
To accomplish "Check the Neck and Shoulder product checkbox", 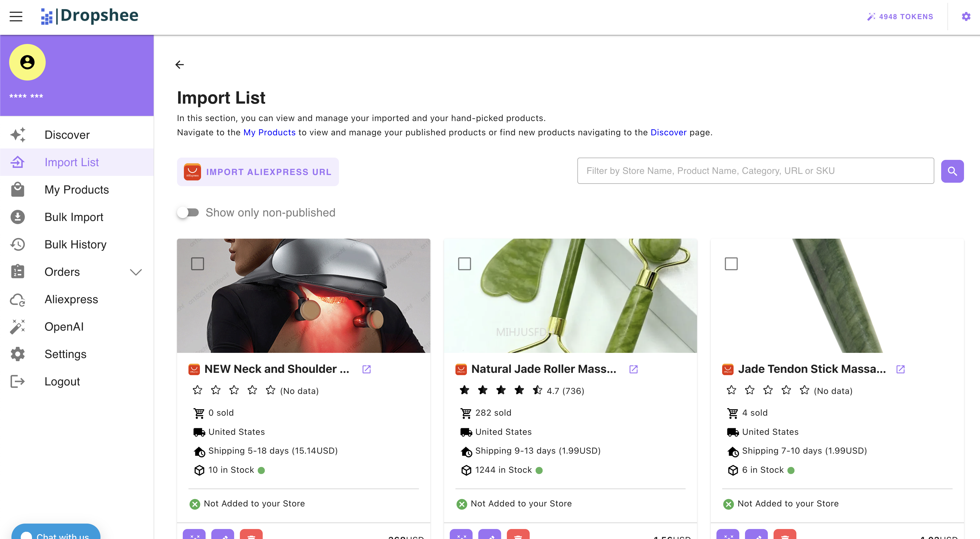I will [197, 264].
